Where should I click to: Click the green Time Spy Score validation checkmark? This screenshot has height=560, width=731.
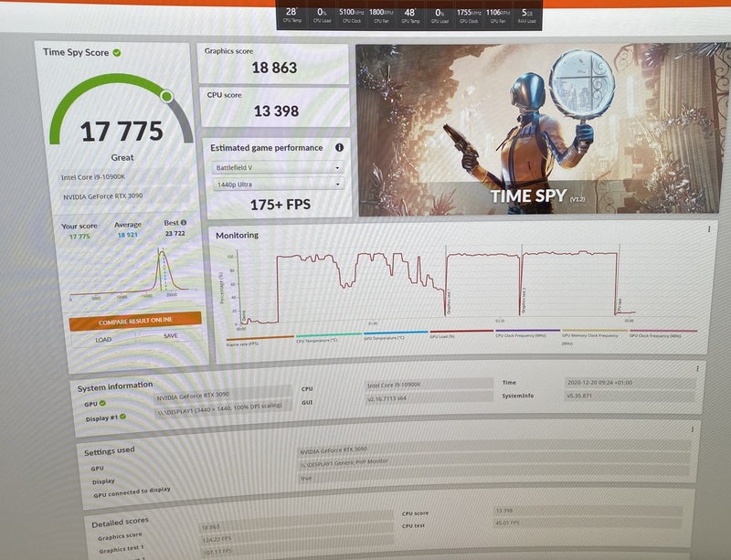point(117,53)
